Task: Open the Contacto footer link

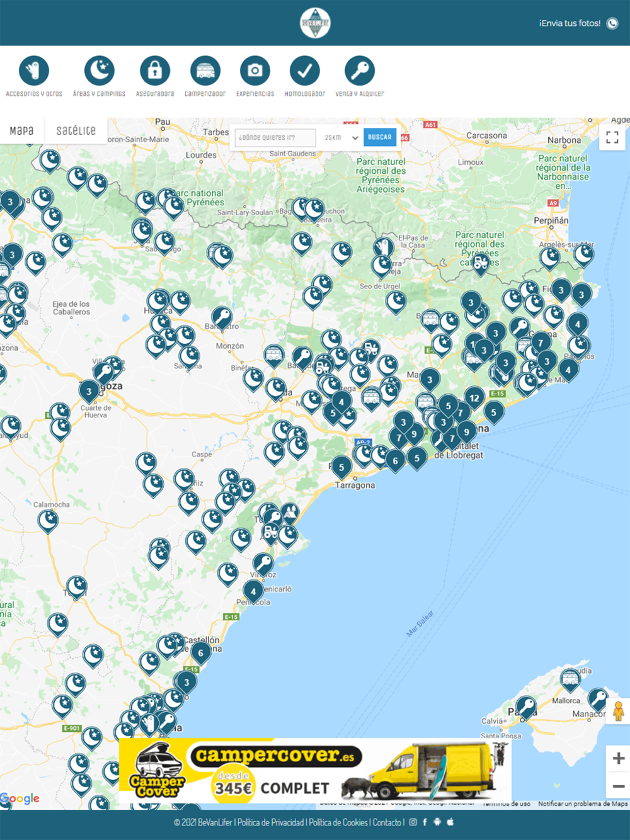Action: pyautogui.click(x=387, y=822)
